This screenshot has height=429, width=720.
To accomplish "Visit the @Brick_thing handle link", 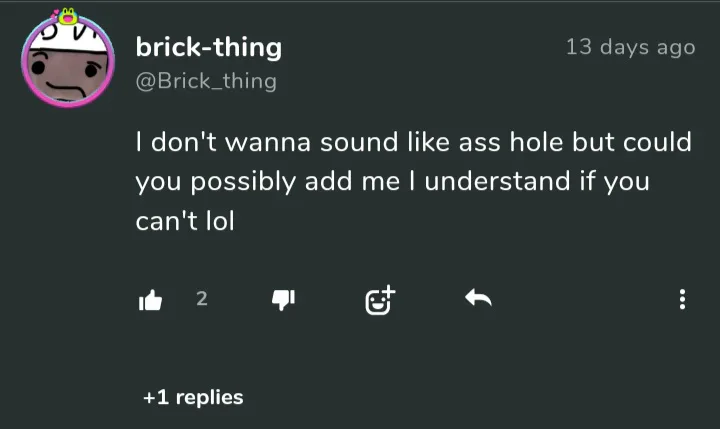I will (206, 81).
